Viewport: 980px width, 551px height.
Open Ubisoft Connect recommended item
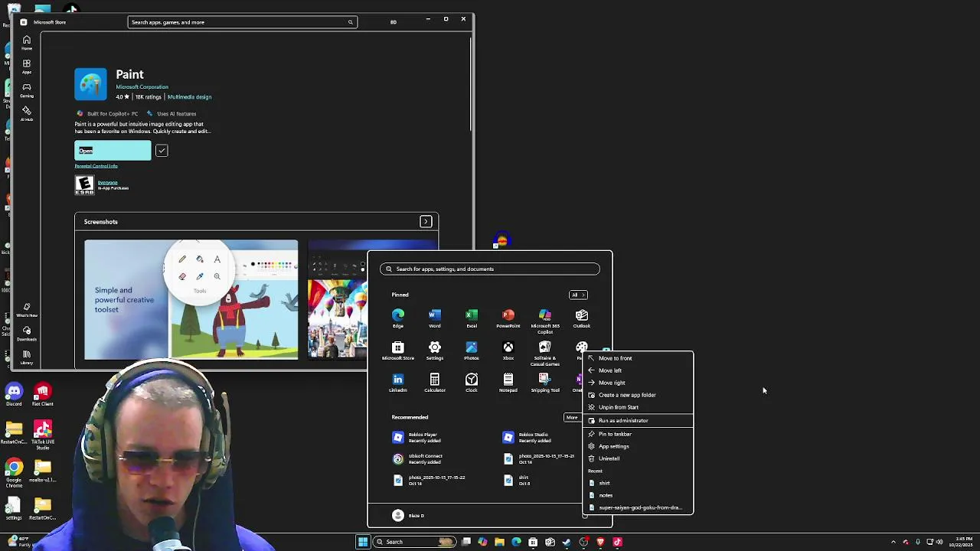point(417,459)
